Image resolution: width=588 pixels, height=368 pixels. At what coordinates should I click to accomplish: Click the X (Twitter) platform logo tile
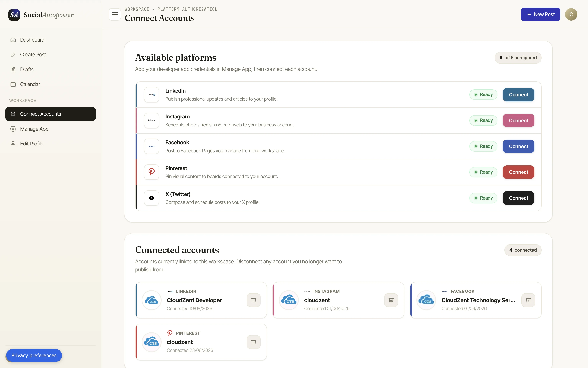coord(152,198)
